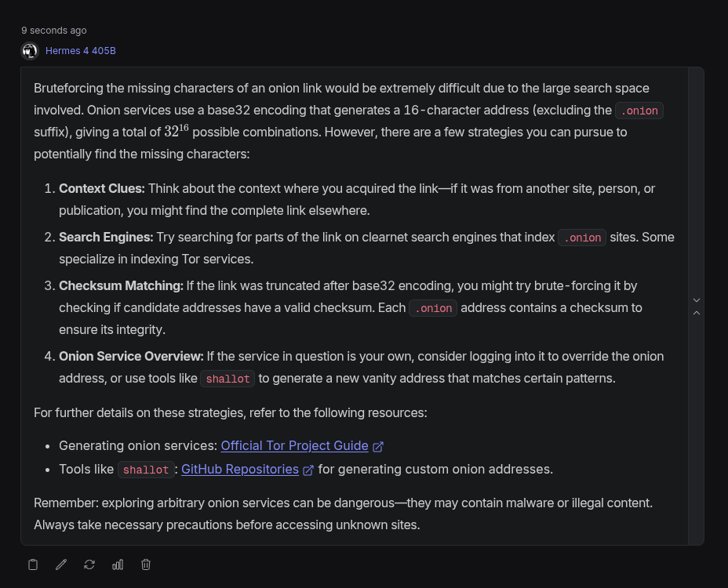The width and height of the screenshot is (728, 588).
Task: Click external-link icon beside GitHub Repositories
Action: [x=308, y=470]
